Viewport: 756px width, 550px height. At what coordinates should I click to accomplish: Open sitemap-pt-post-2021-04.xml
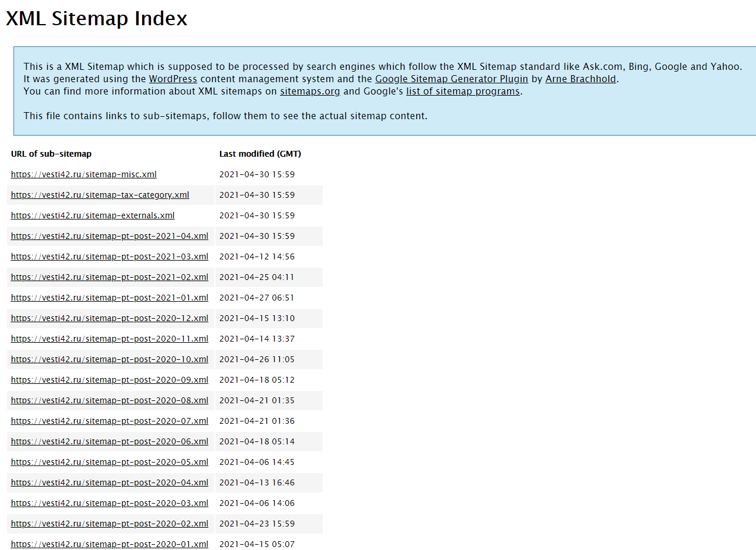tap(109, 236)
